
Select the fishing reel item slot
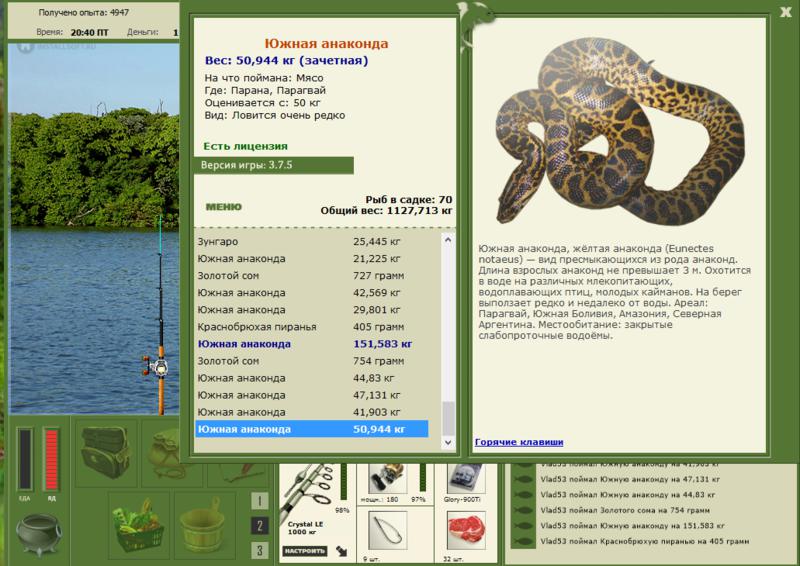pos(387,478)
